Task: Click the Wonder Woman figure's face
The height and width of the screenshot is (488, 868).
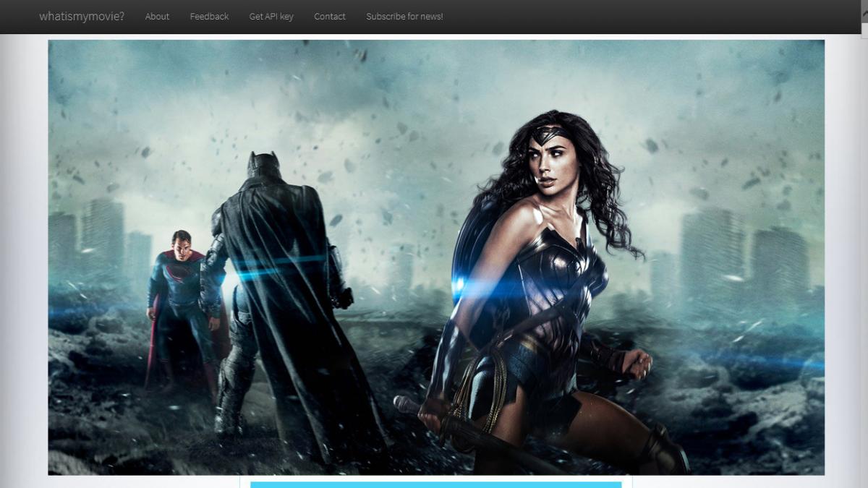Action: pos(544,159)
